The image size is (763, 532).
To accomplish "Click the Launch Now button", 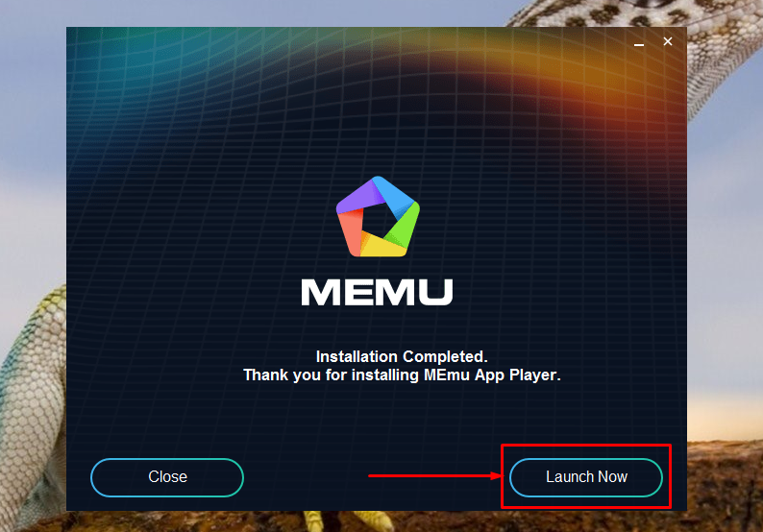I will [586, 477].
